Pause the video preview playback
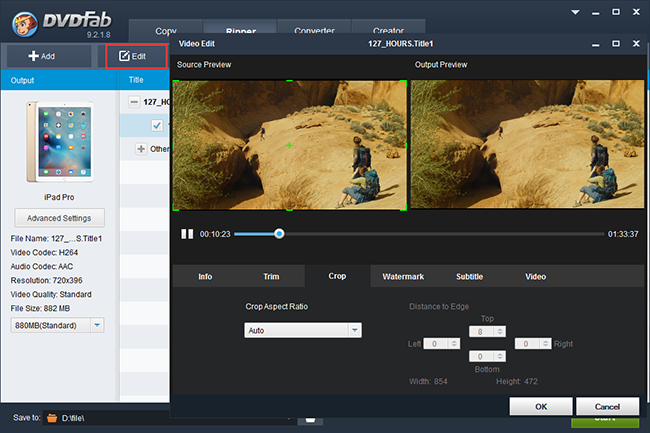 tap(187, 234)
